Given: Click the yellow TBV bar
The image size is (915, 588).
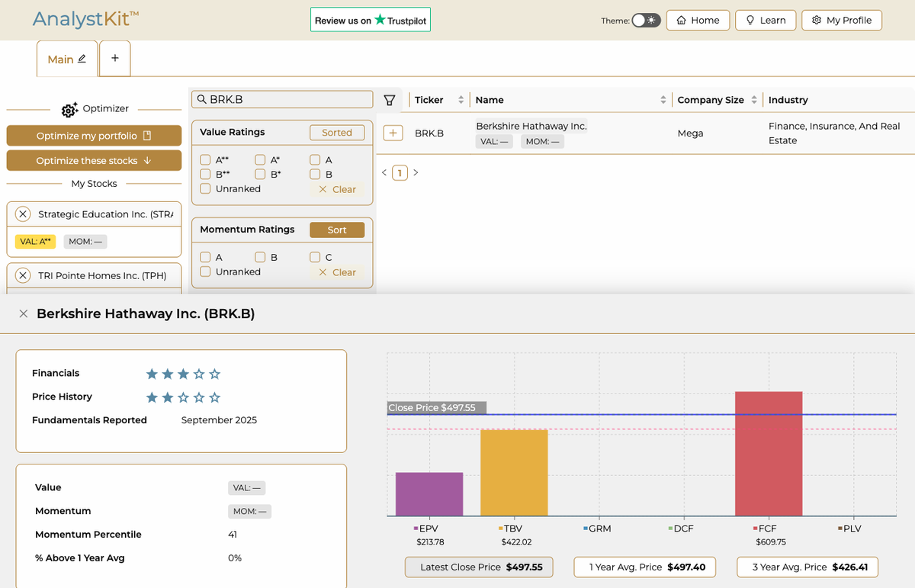Looking at the screenshot, I should (514, 473).
